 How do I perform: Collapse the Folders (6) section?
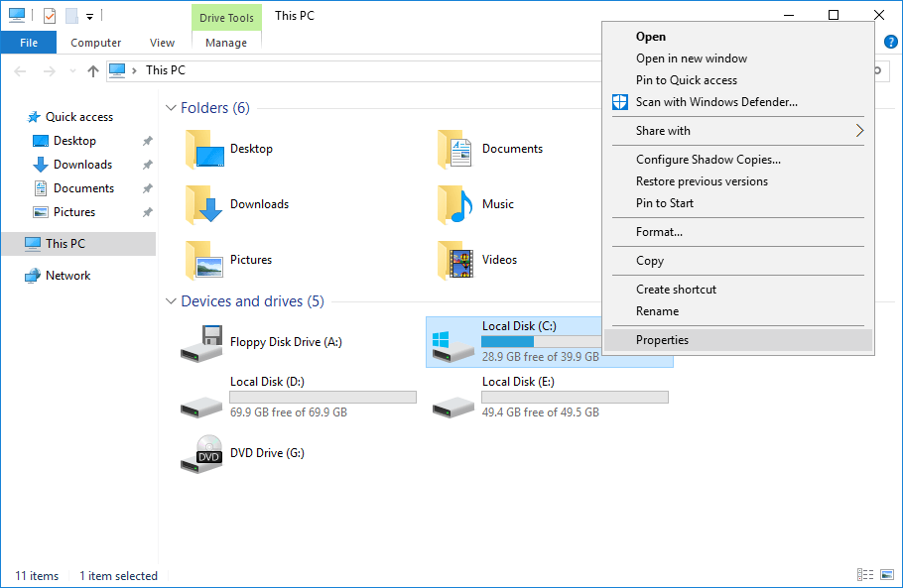(x=171, y=107)
